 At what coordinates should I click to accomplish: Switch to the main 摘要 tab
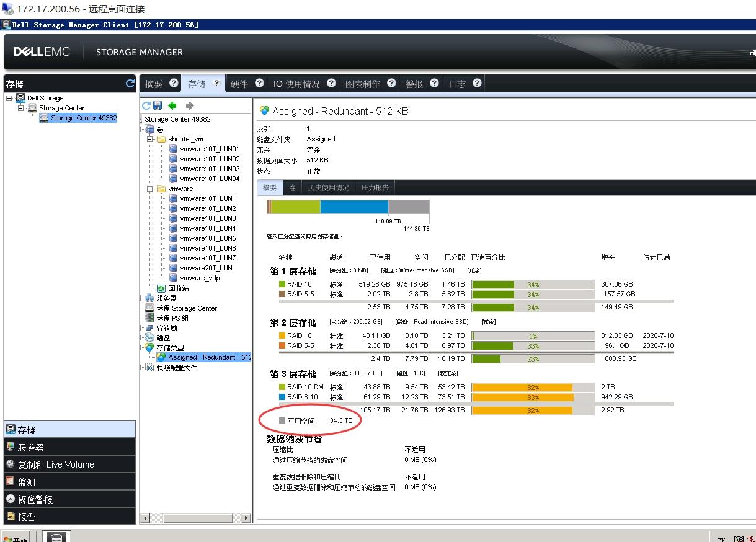pyautogui.click(x=154, y=84)
